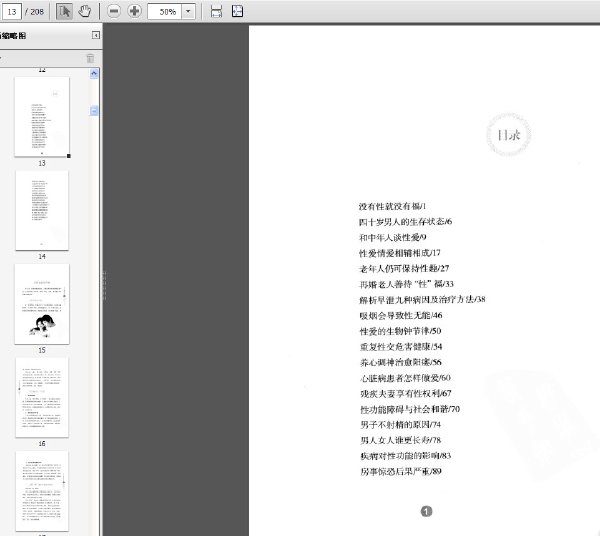The width and height of the screenshot is (600, 536).
Task: Click the entry '四十岁男人的生存状态/6'
Action: [x=405, y=222]
